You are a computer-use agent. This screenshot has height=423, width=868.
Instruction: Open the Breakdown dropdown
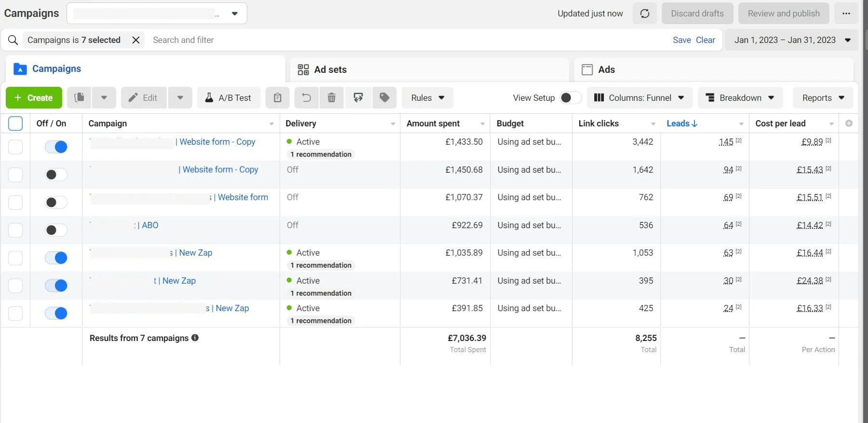click(x=740, y=97)
